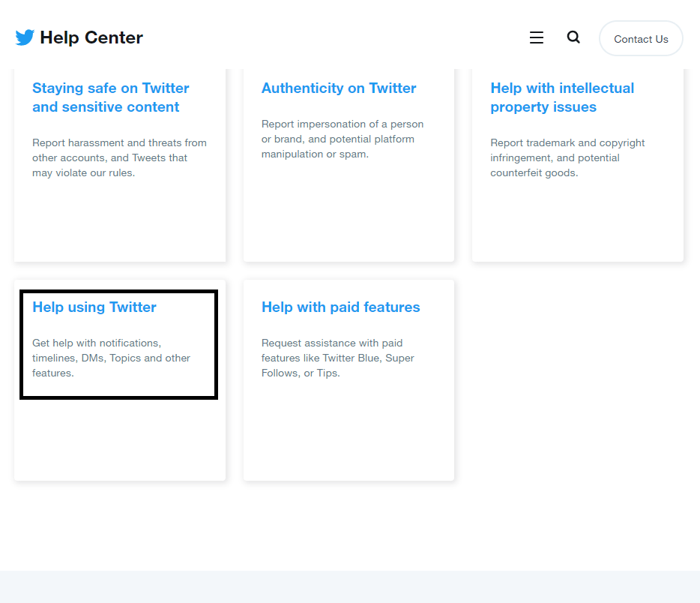The width and height of the screenshot is (700, 603).
Task: Open Help with intellectual property issues
Action: coord(563,97)
